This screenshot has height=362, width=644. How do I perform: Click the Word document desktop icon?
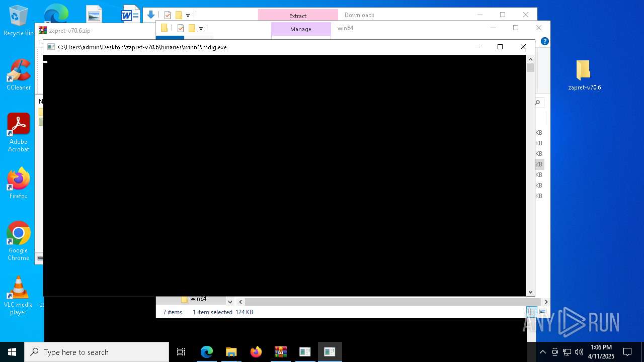(130, 14)
